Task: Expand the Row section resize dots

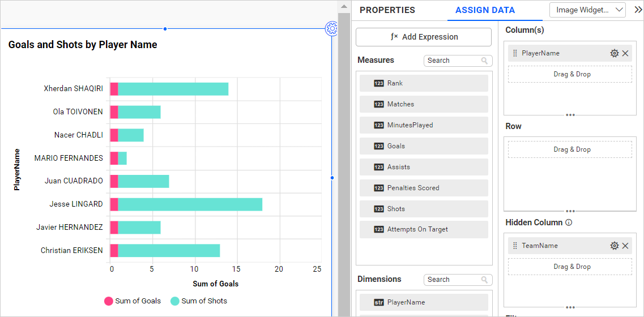Action: click(570, 211)
